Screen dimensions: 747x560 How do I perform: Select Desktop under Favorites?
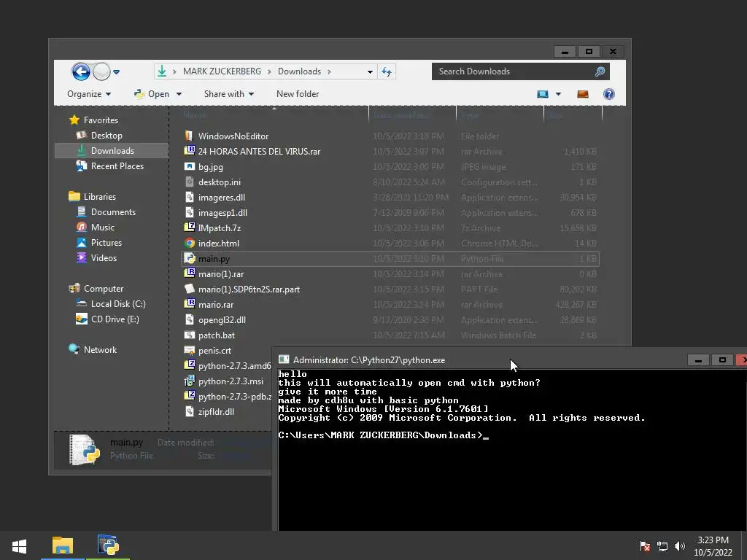click(99, 135)
